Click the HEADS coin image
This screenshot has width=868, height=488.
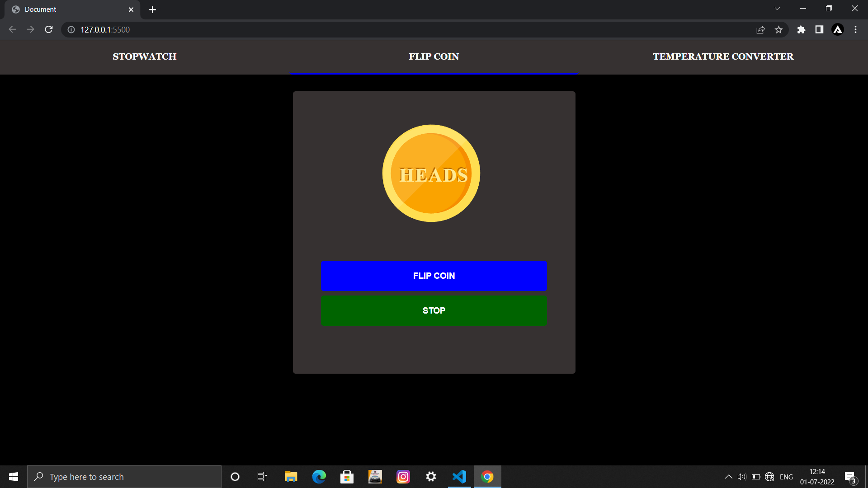click(431, 173)
